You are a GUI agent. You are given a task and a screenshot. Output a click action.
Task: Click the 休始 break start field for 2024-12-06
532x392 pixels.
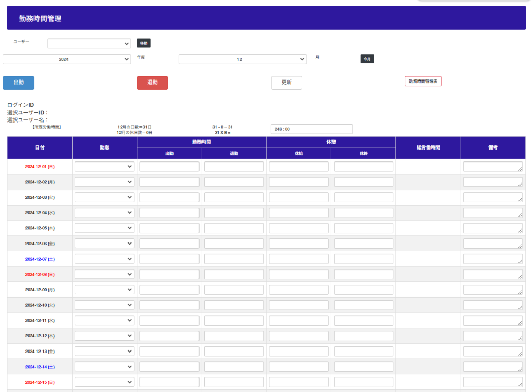pos(299,244)
